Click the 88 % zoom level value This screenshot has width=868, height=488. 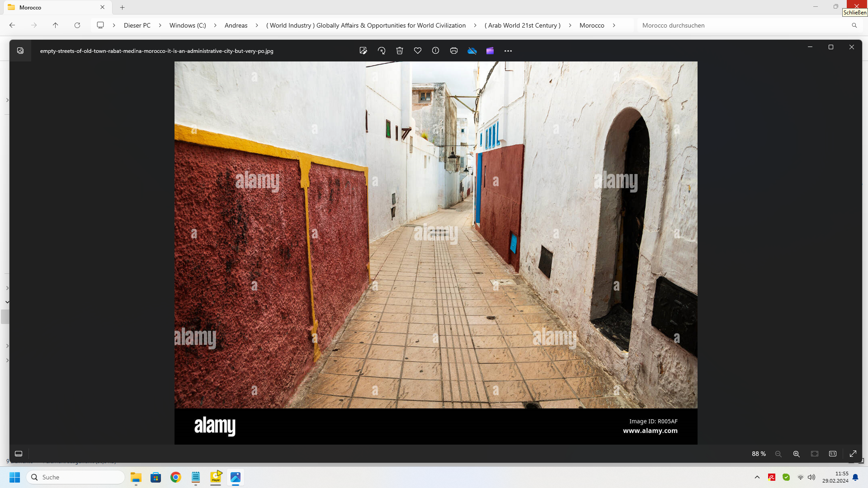tap(759, 454)
